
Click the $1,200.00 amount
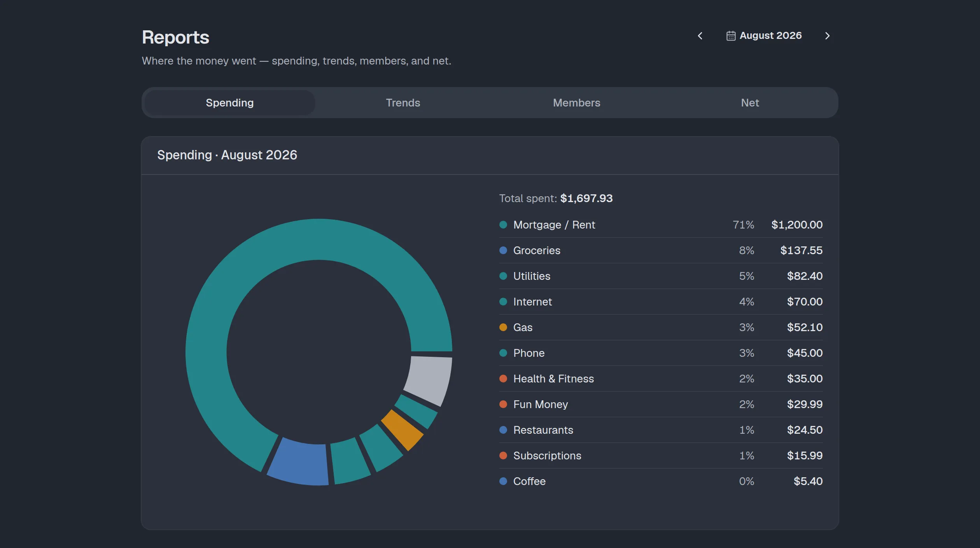pyautogui.click(x=797, y=225)
